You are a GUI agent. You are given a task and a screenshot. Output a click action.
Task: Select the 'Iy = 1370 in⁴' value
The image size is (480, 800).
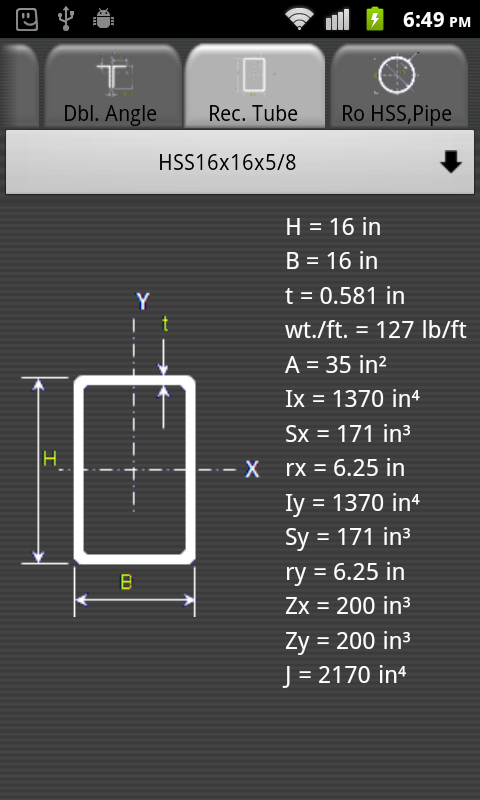pyautogui.click(x=352, y=503)
